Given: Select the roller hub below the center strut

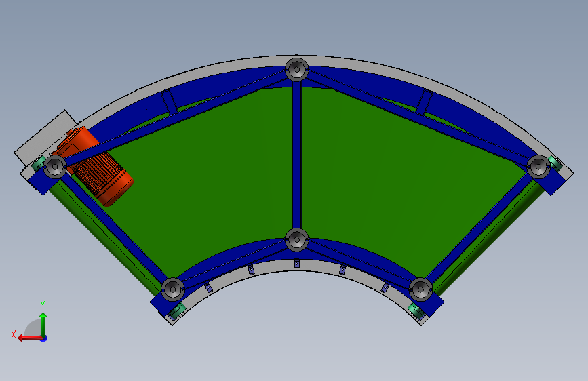Looking at the screenshot, I should tap(296, 239).
